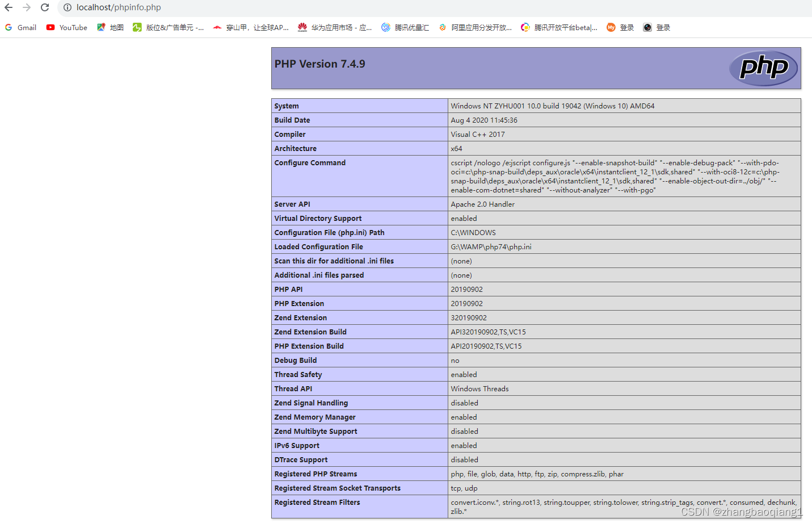
Task: Open the 穿山甲 bookmark
Action: pyautogui.click(x=251, y=27)
